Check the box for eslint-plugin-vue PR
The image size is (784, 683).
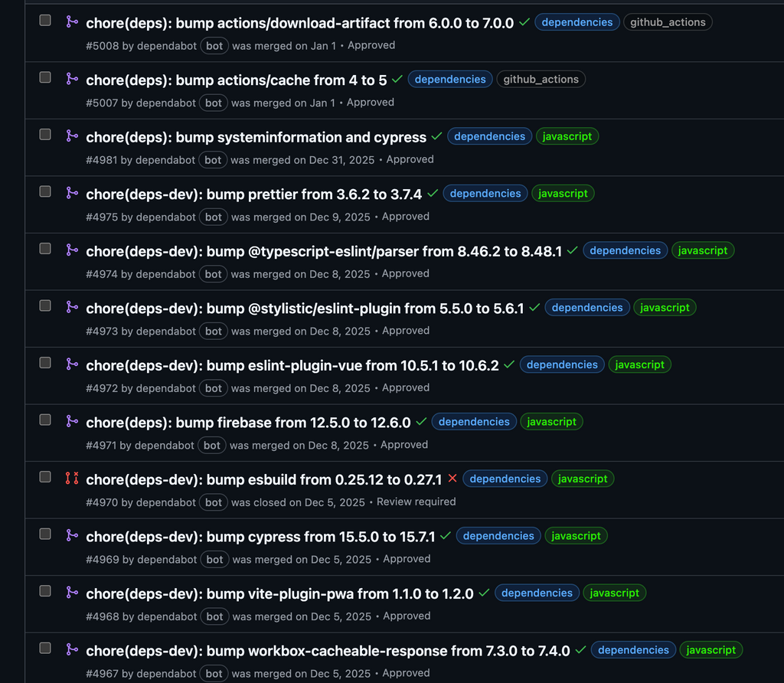pyautogui.click(x=45, y=363)
